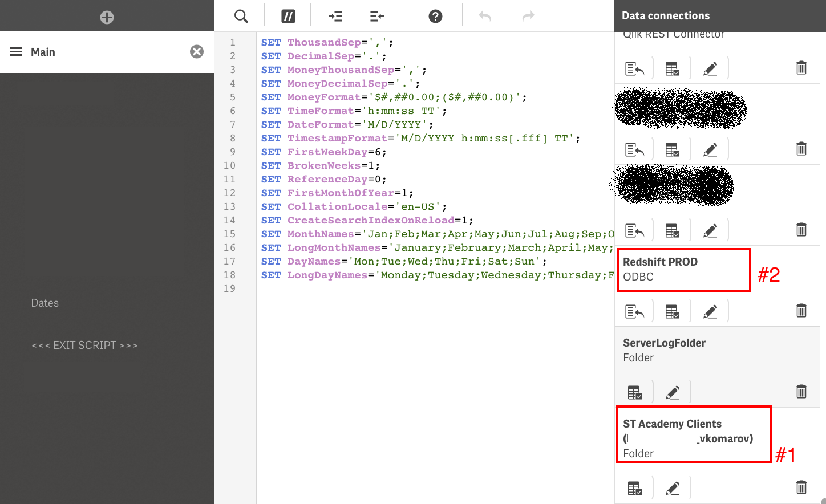This screenshot has width=826, height=504.
Task: Select data from Qlik REST Connector
Action: coord(673,68)
